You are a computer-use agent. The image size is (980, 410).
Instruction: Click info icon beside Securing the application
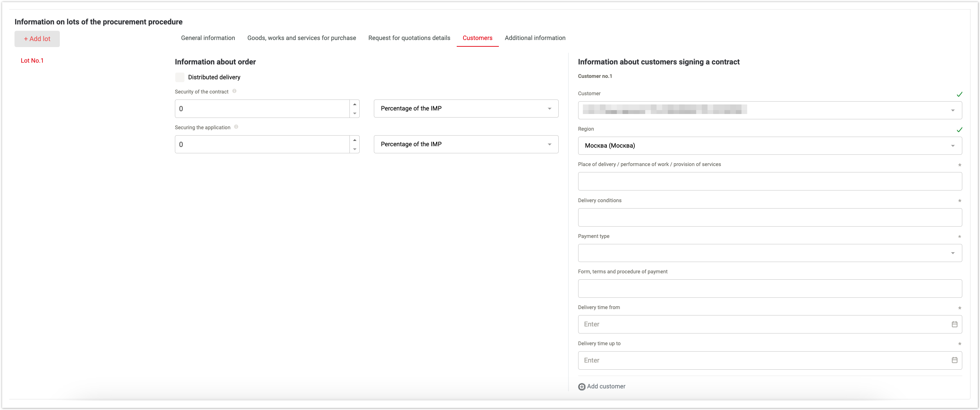click(x=236, y=127)
